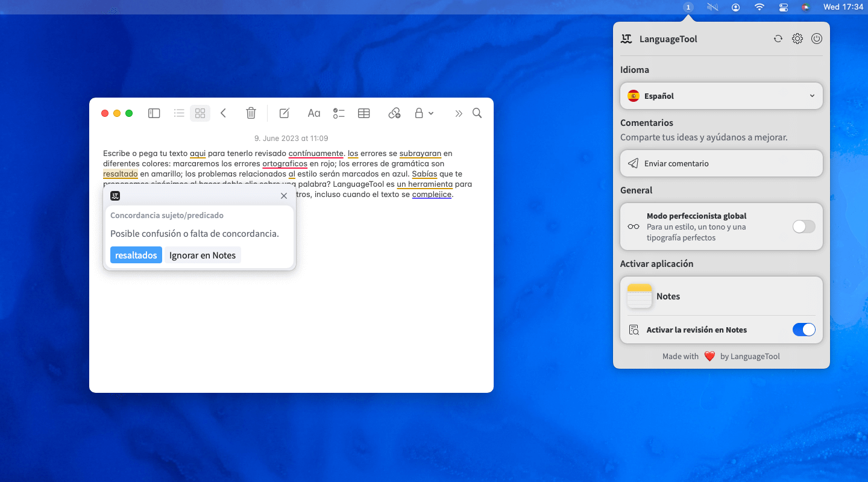The width and height of the screenshot is (868, 482).
Task: Choose 'Ignorar en Notes'
Action: (203, 255)
